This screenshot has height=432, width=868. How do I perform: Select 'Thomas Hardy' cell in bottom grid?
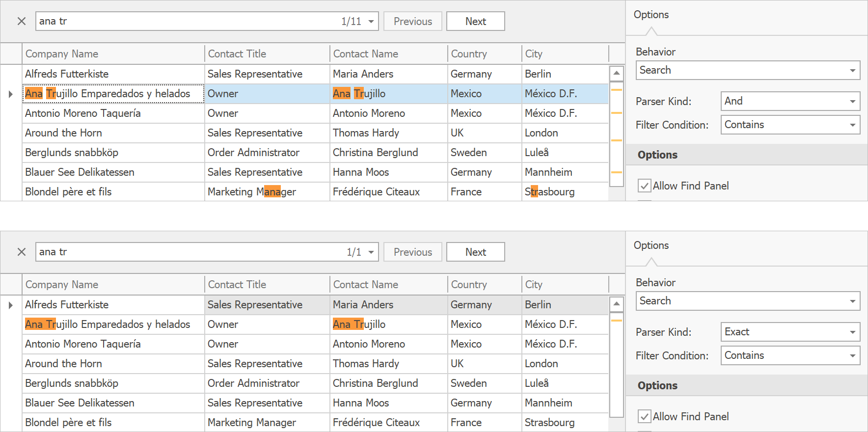pos(388,364)
